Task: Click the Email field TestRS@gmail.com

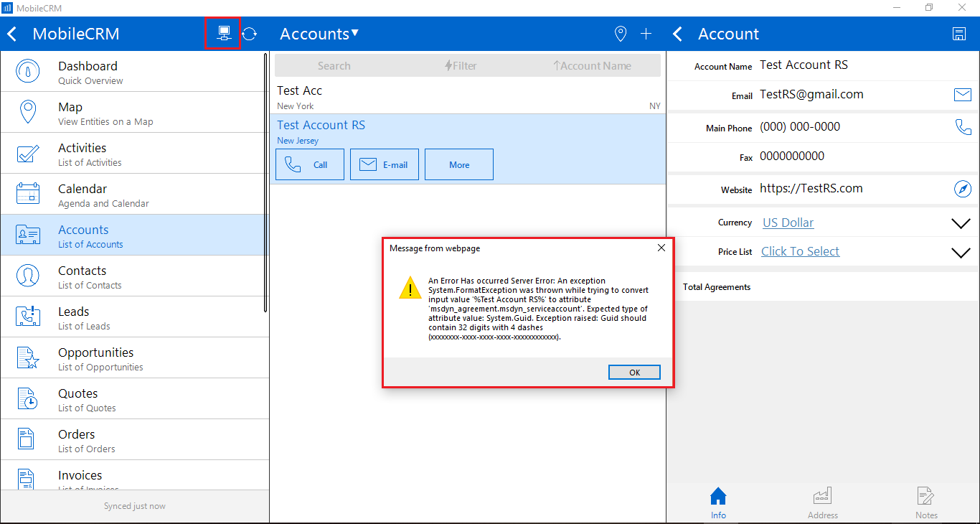Action: 811,95
